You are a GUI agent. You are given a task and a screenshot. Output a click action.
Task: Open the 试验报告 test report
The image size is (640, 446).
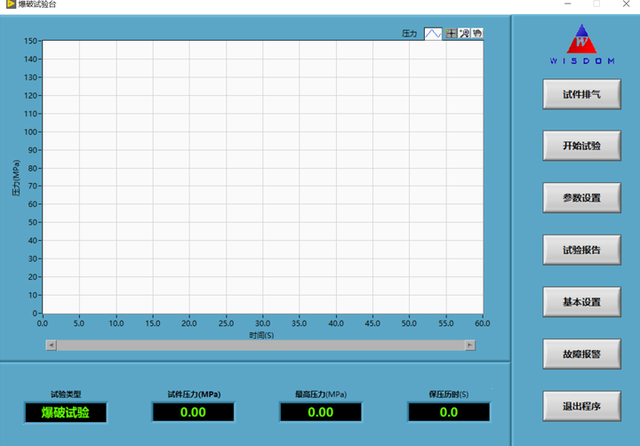click(581, 250)
